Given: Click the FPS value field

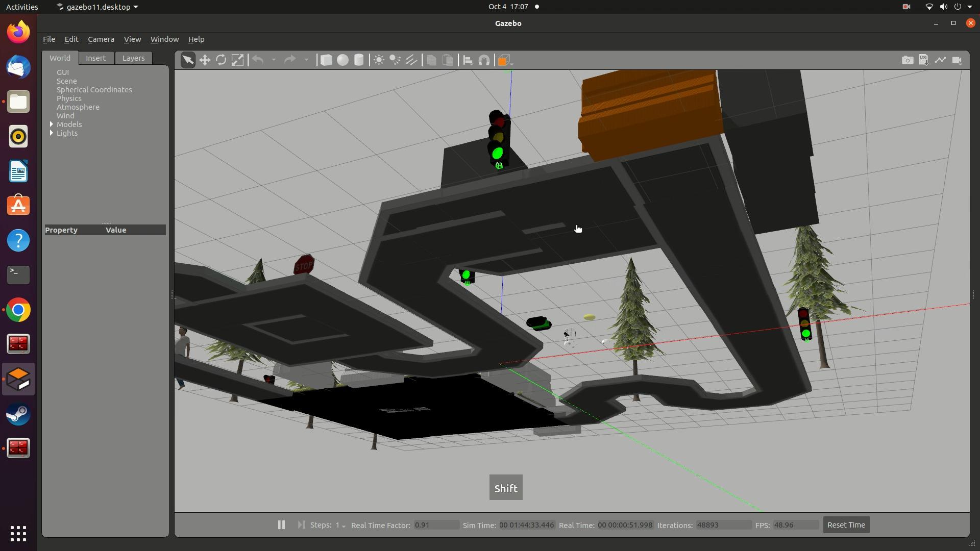Looking at the screenshot, I should pyautogui.click(x=796, y=525).
